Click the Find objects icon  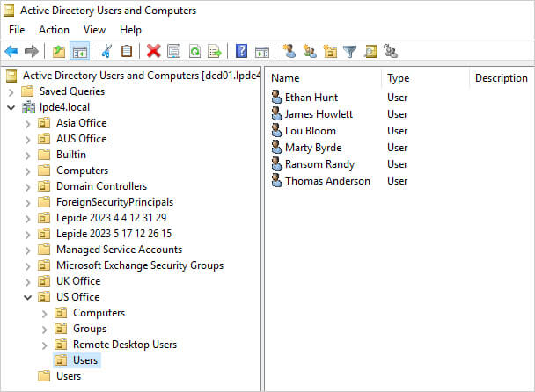[370, 52]
